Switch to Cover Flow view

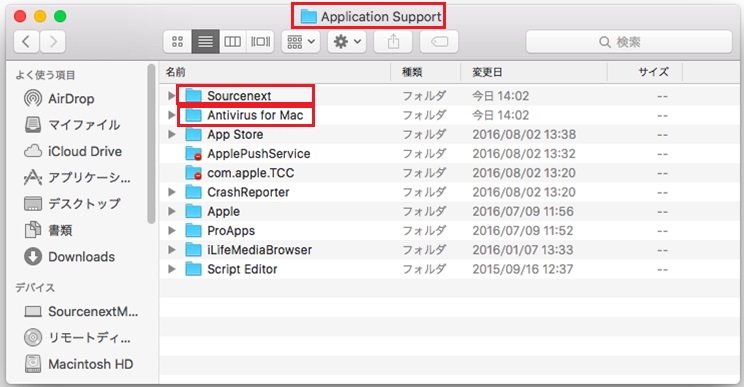[260, 42]
